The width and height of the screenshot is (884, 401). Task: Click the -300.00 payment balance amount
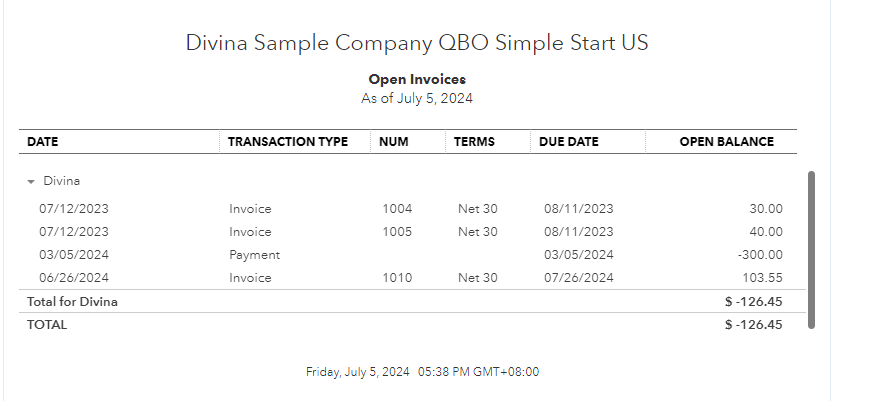(761, 255)
